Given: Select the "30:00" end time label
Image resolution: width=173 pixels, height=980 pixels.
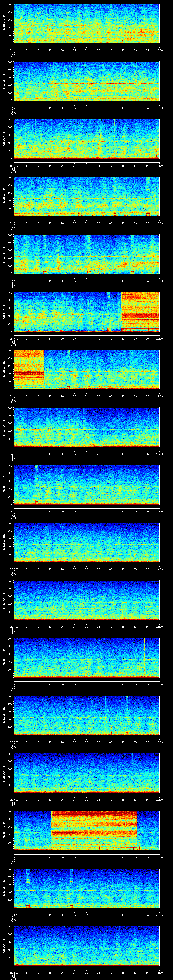Looking at the screenshot, I should (159, 915).
